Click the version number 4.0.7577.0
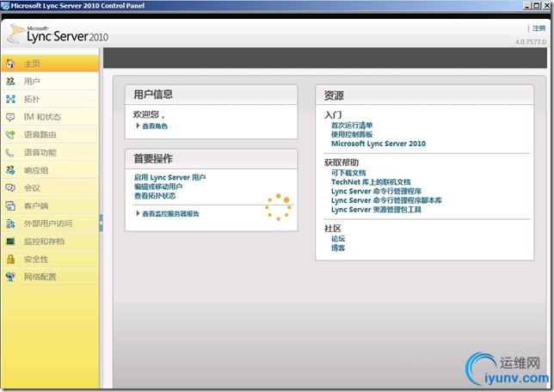 tap(530, 41)
